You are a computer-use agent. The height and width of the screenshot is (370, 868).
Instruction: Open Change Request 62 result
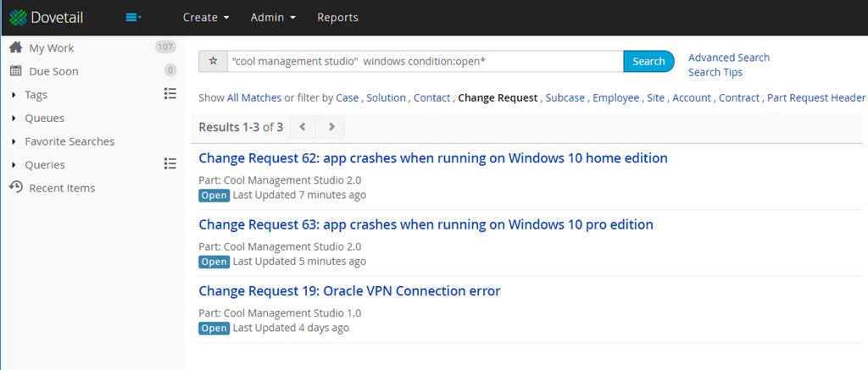pyautogui.click(x=432, y=158)
